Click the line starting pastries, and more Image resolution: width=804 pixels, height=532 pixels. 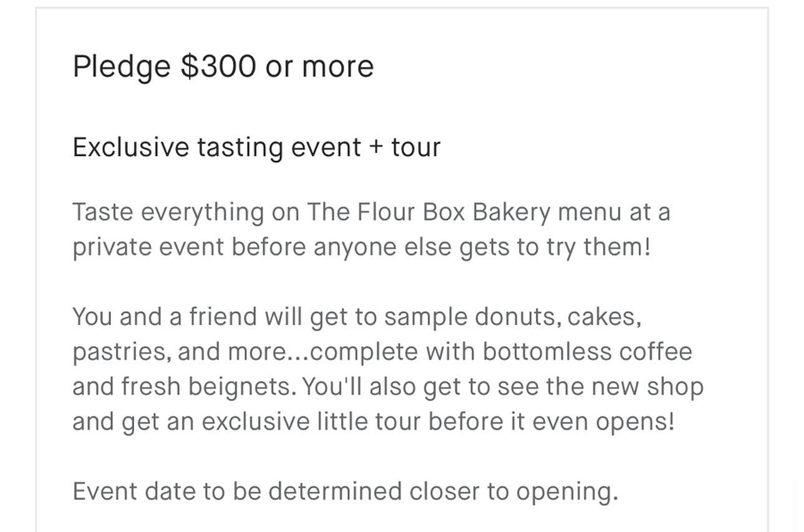[382, 352]
